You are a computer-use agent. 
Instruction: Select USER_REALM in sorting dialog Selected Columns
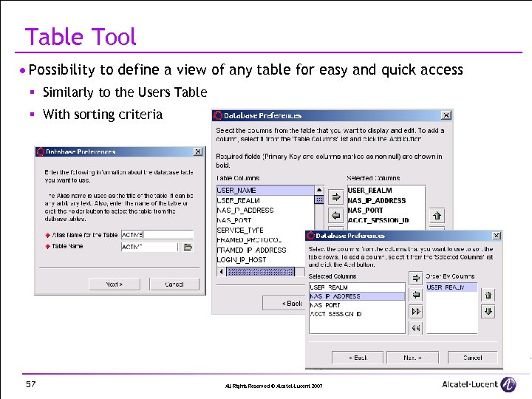coord(357,287)
